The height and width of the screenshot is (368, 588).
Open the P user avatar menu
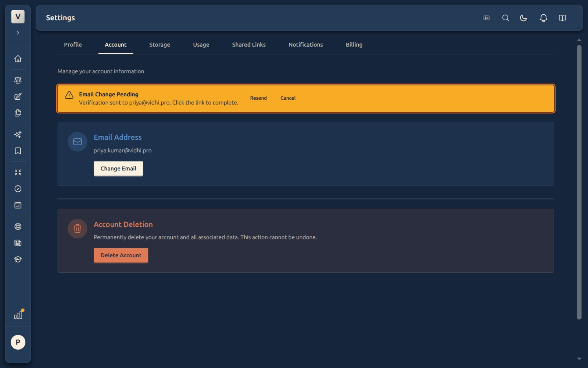coord(18,342)
